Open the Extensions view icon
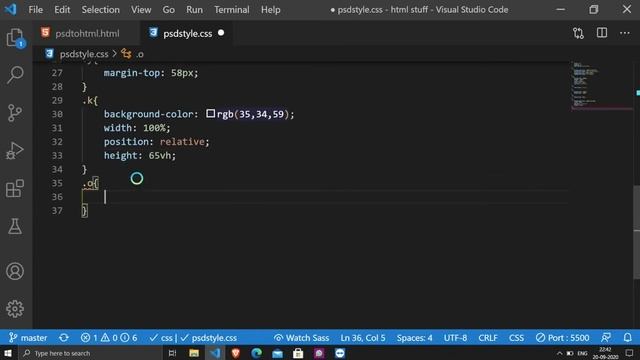 15,188
